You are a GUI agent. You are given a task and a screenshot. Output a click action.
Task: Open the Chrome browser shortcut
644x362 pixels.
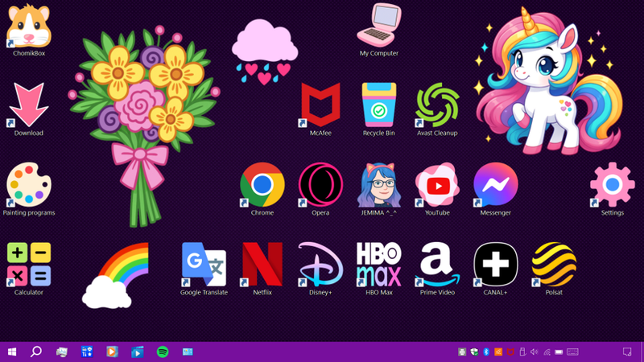(262, 184)
